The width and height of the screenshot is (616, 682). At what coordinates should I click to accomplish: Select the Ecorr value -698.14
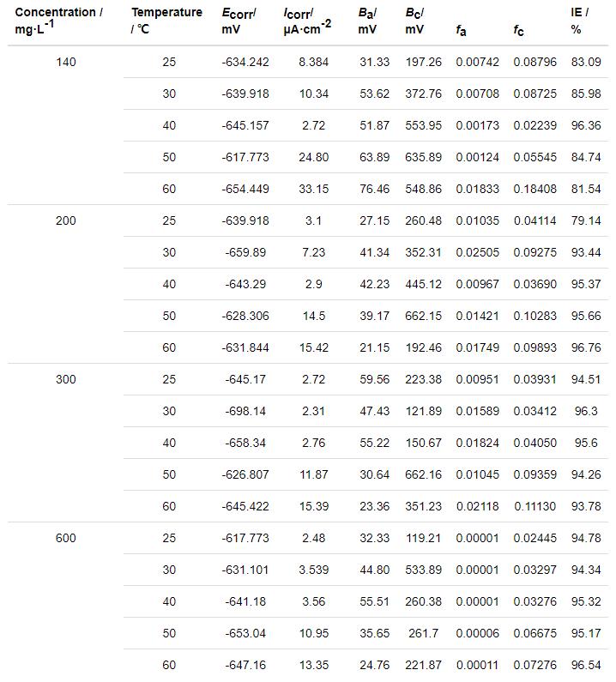pos(245,411)
